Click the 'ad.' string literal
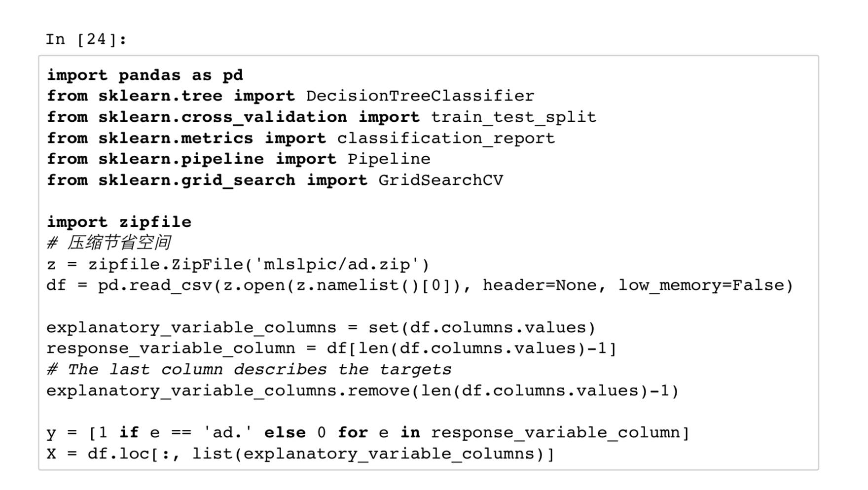The image size is (868, 490). tap(227, 432)
